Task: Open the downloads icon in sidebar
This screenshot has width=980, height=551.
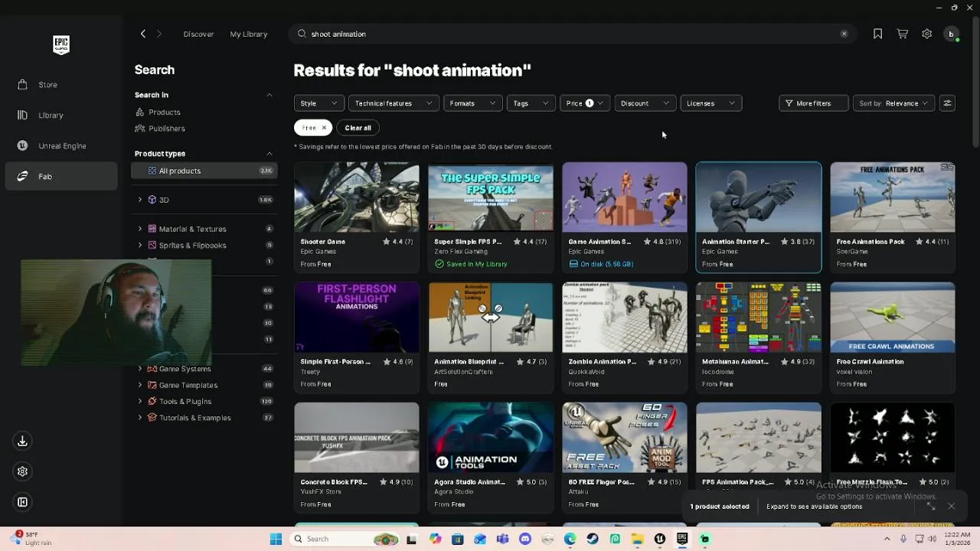Action: pos(22,441)
